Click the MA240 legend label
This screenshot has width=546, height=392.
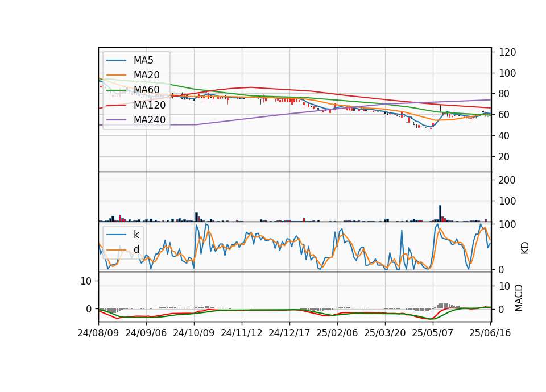click(150, 120)
